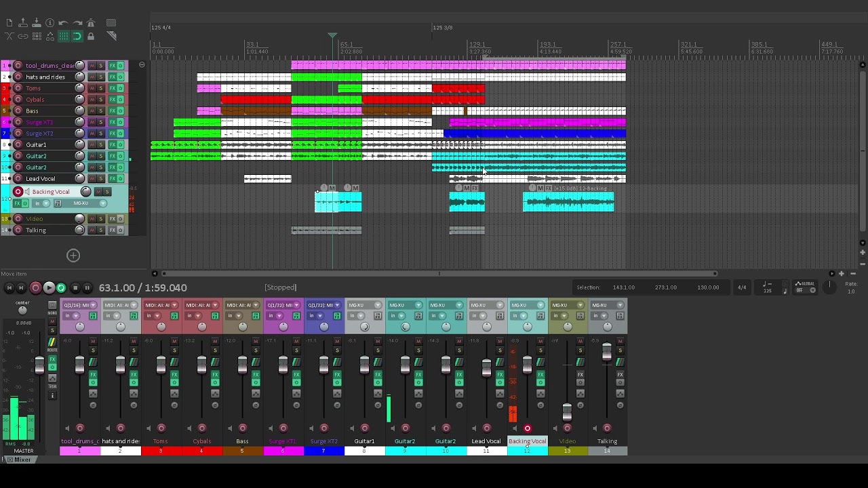Open tool_drums mixer input Q(1/16) dropdown
Screen dimensions: 868x488
pos(80,305)
